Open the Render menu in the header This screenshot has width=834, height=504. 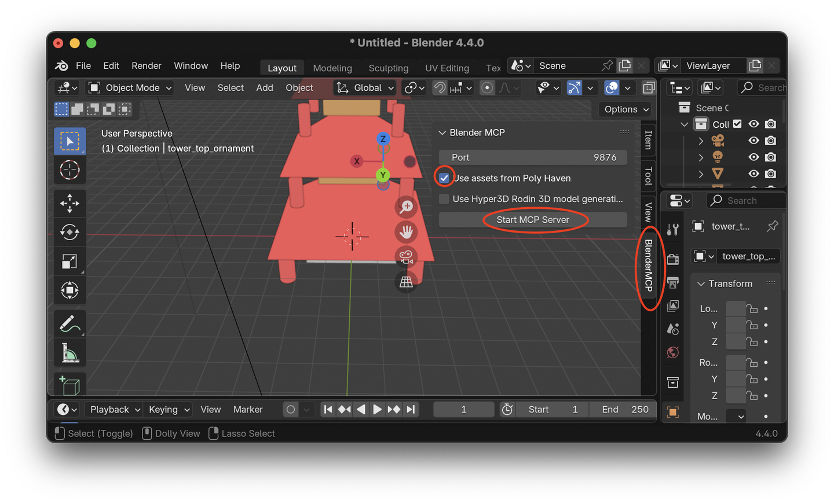(146, 65)
